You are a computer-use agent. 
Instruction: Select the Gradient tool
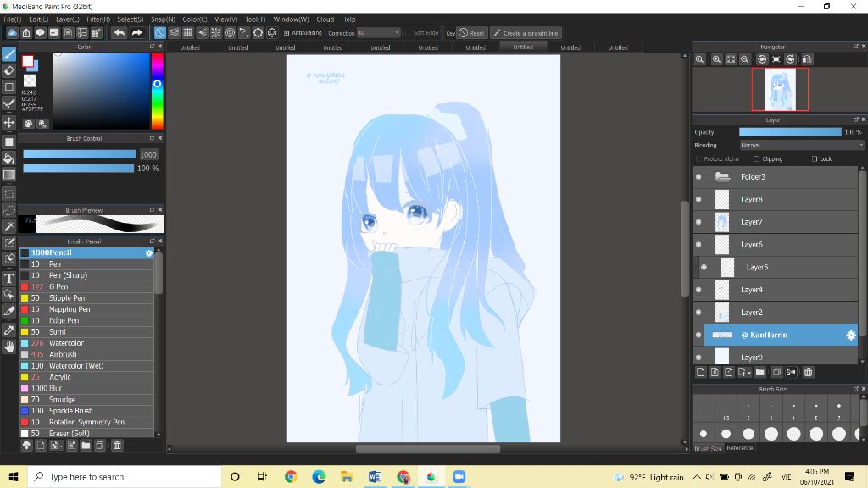(x=8, y=175)
